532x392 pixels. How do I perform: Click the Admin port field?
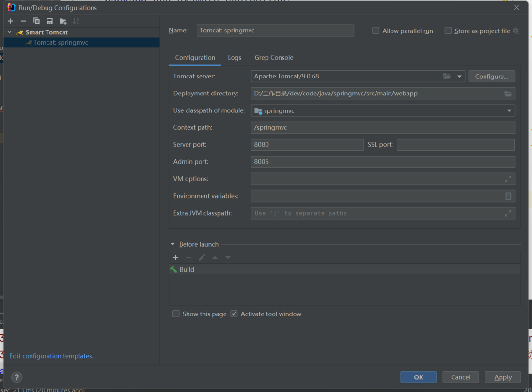383,162
